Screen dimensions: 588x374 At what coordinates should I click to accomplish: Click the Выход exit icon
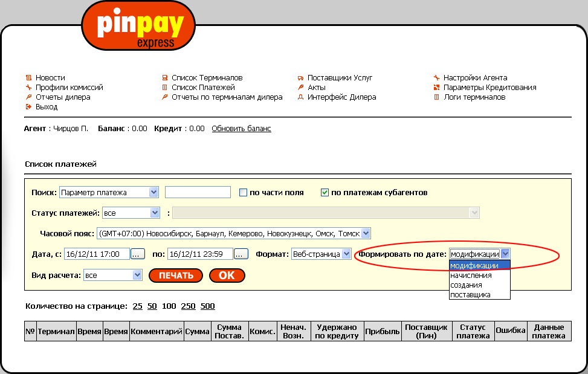point(28,107)
